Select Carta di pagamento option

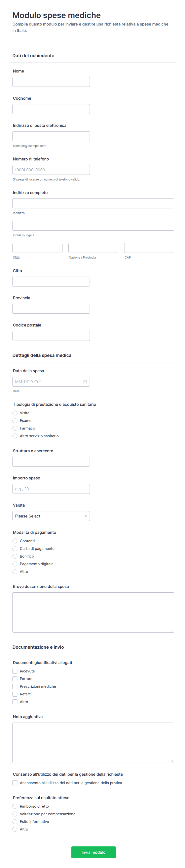[x=15, y=549]
